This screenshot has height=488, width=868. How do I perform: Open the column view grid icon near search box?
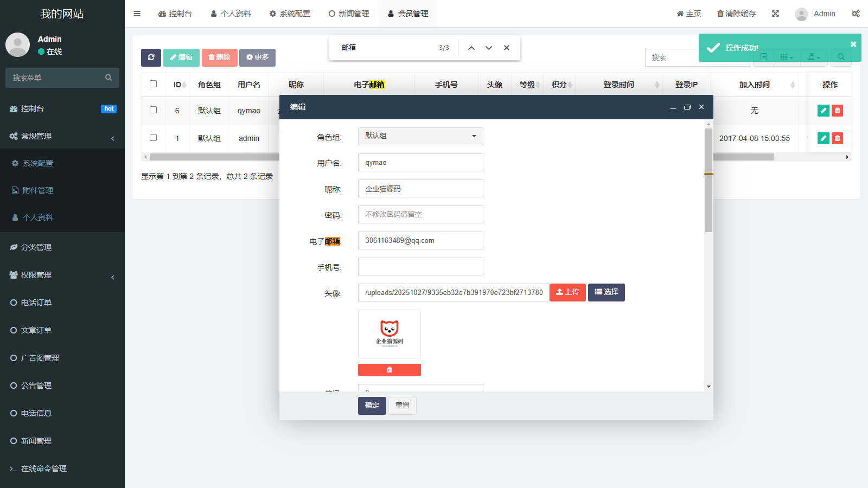(785, 57)
